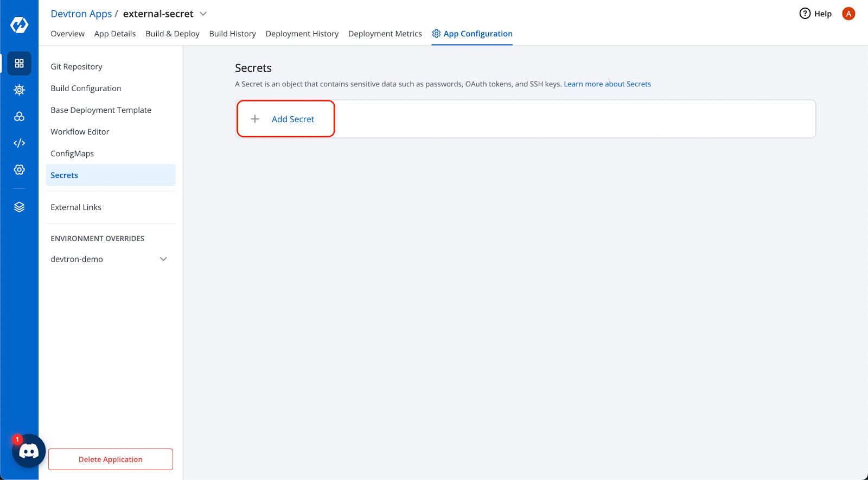Viewport: 868px width, 480px height.
Task: Switch to the App Details tab
Action: (x=115, y=34)
